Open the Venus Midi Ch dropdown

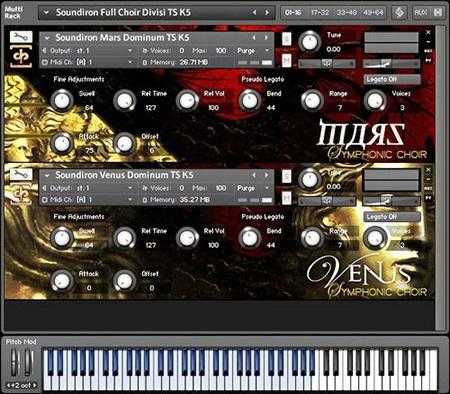point(87,200)
